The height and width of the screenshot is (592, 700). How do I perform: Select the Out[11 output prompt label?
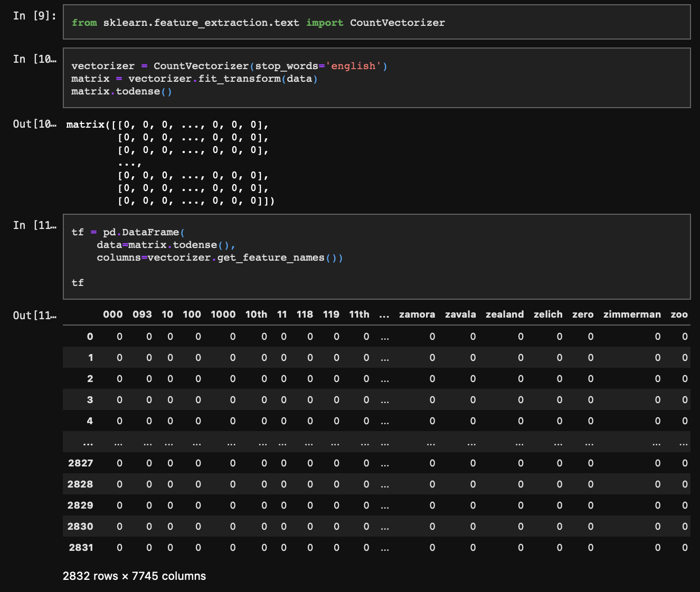(35, 316)
